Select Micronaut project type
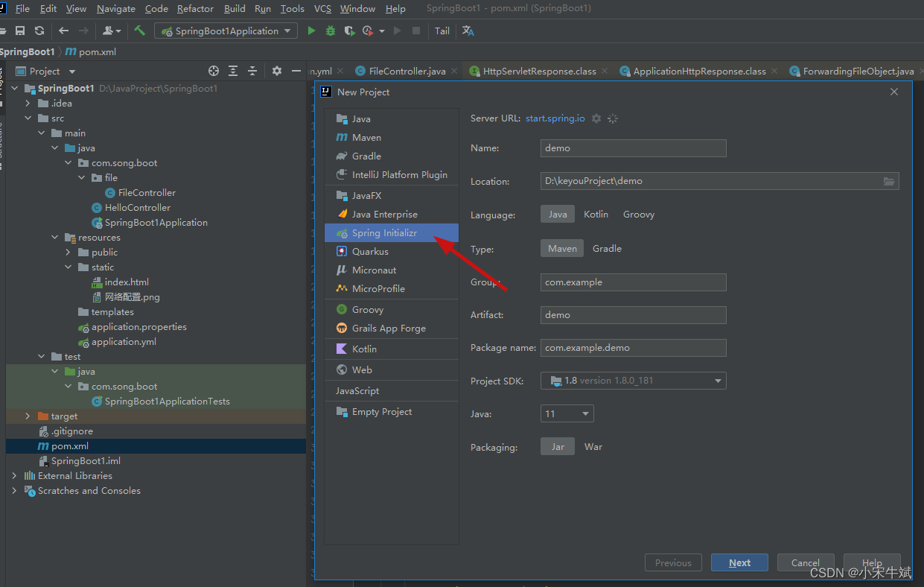Viewport: 924px width, 587px height. (392, 270)
